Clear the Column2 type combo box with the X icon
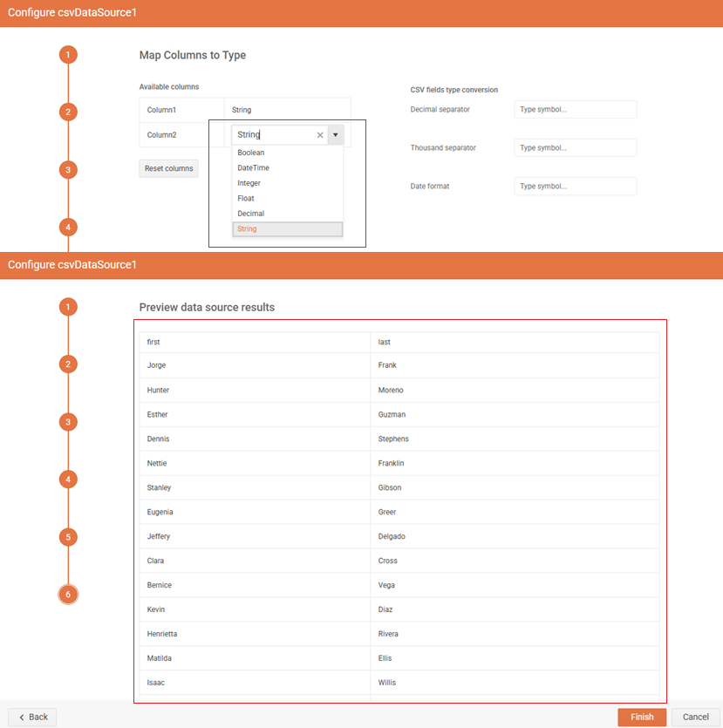The image size is (723, 728). point(320,135)
